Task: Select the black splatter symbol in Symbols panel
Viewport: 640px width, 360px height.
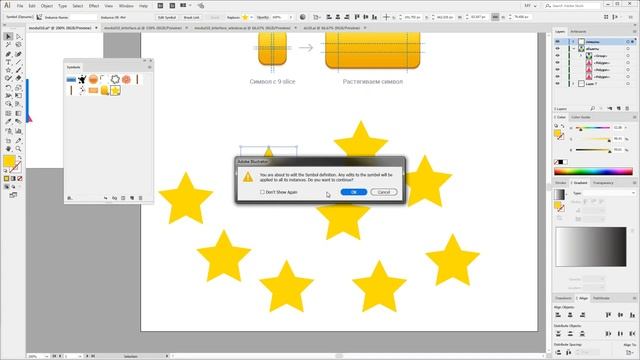Action: 82,79
